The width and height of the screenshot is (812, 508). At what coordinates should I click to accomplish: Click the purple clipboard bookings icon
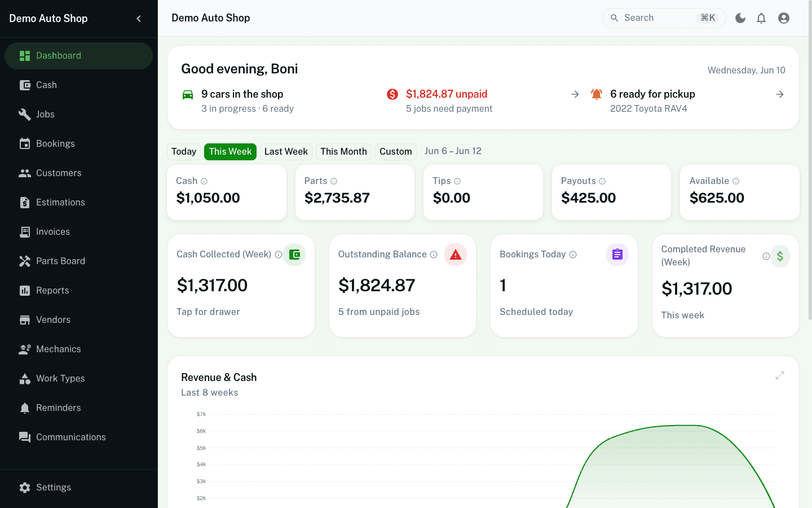pyautogui.click(x=617, y=255)
